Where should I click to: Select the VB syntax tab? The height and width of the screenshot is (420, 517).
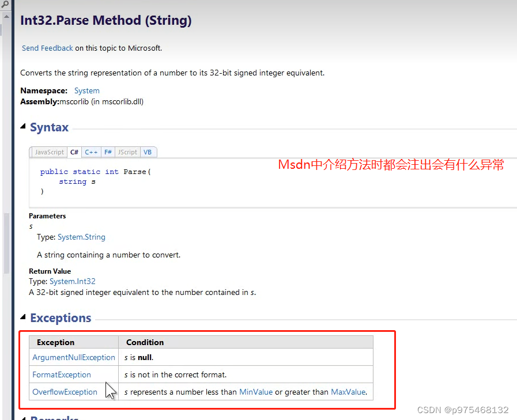pos(148,152)
